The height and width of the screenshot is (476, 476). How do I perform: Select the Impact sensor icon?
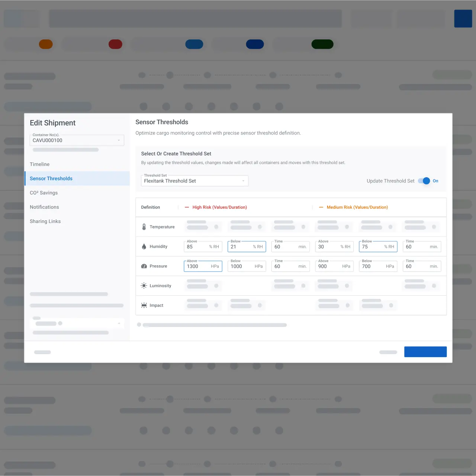tap(144, 305)
